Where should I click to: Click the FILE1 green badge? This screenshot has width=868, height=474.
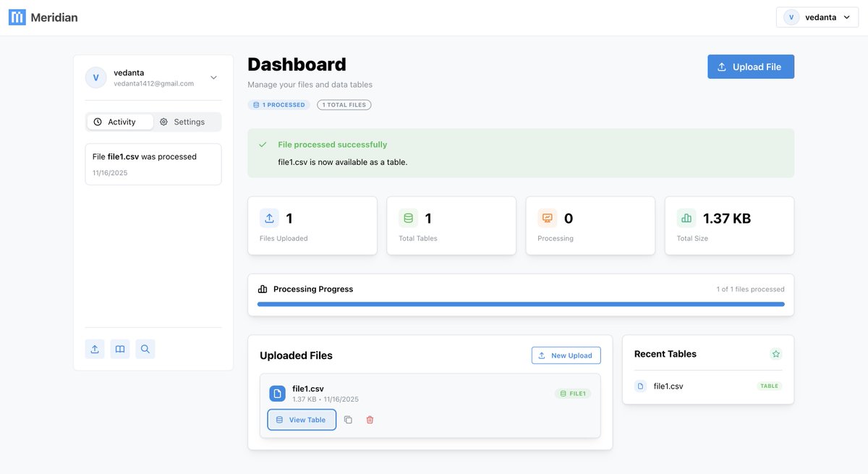573,394
